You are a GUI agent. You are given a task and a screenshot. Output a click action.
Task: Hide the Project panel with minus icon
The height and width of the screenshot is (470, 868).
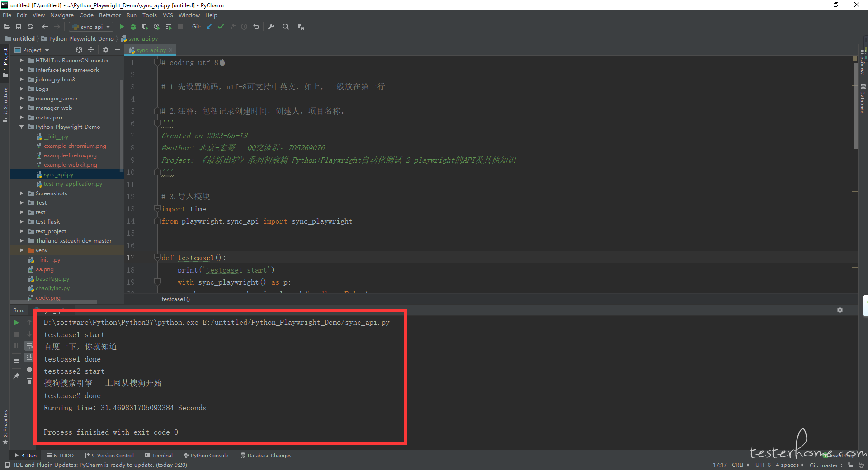click(x=118, y=50)
